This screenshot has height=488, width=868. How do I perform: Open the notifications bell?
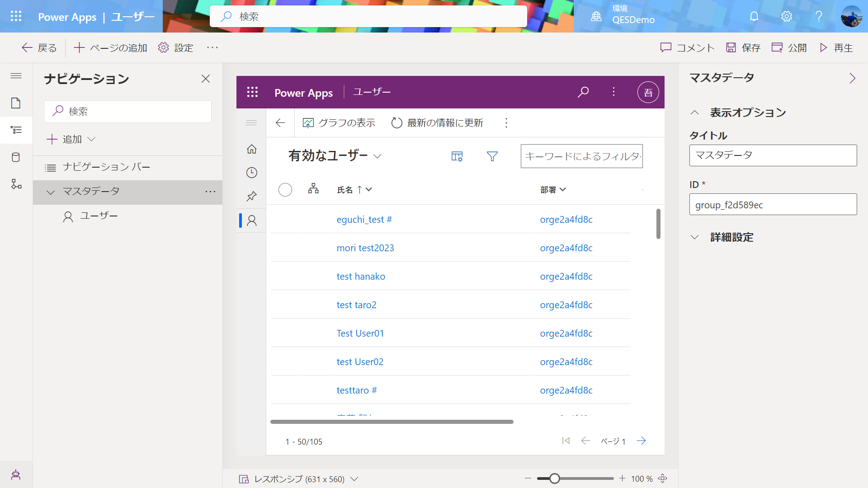click(x=754, y=16)
